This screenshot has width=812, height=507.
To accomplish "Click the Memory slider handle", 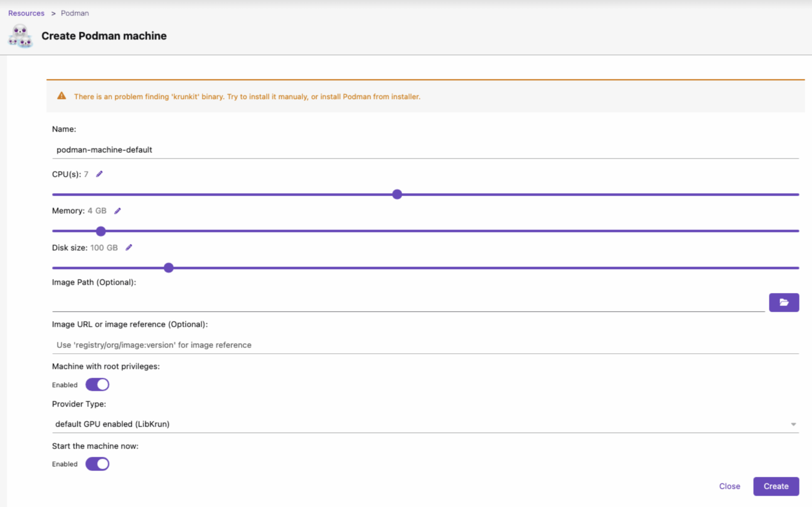I will [x=101, y=231].
